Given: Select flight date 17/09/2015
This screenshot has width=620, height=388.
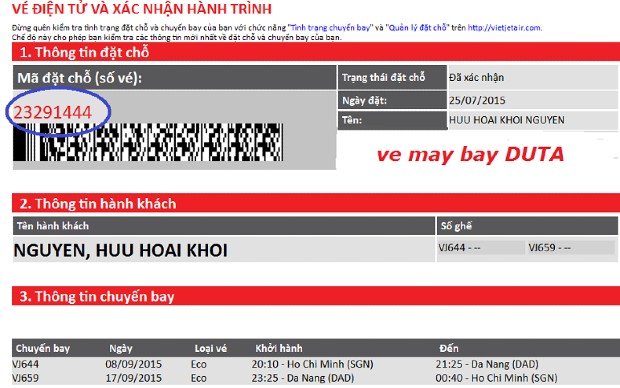Looking at the screenshot, I should pos(133,378).
